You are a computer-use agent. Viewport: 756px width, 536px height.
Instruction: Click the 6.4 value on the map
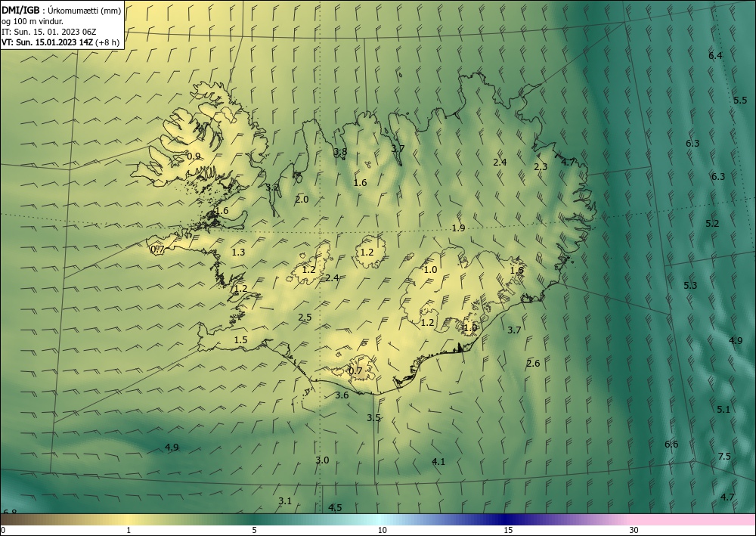[715, 55]
